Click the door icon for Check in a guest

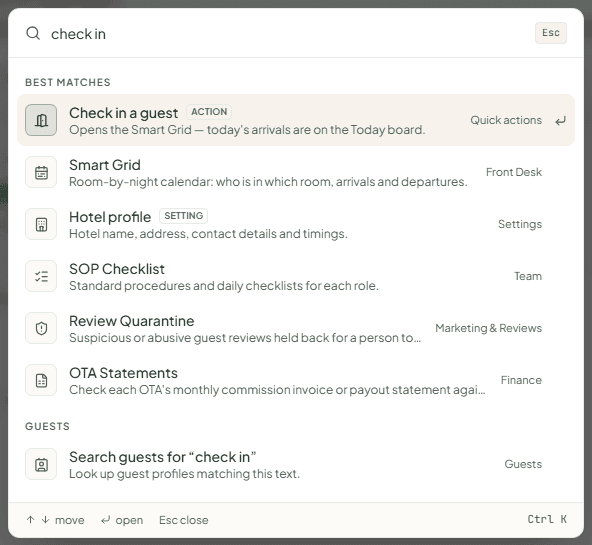(x=41, y=120)
